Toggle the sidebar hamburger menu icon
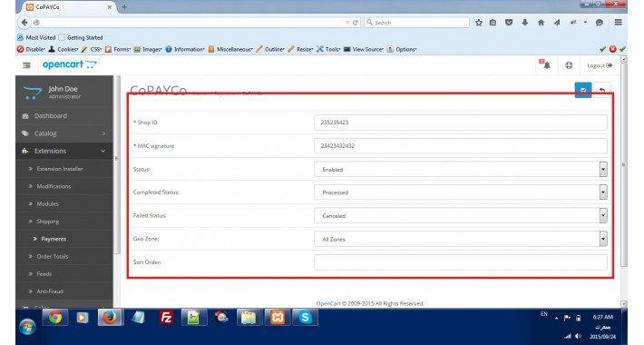This screenshot has width=644, height=345. pos(26,65)
